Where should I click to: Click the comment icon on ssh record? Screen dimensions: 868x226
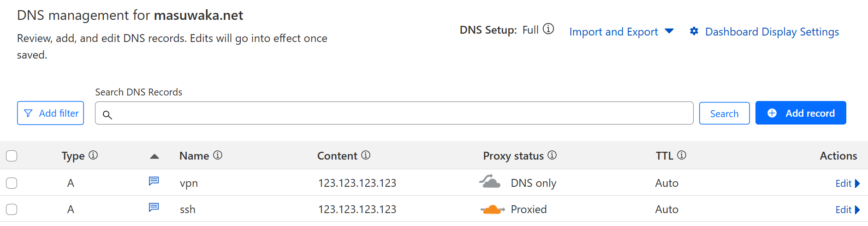point(154,207)
